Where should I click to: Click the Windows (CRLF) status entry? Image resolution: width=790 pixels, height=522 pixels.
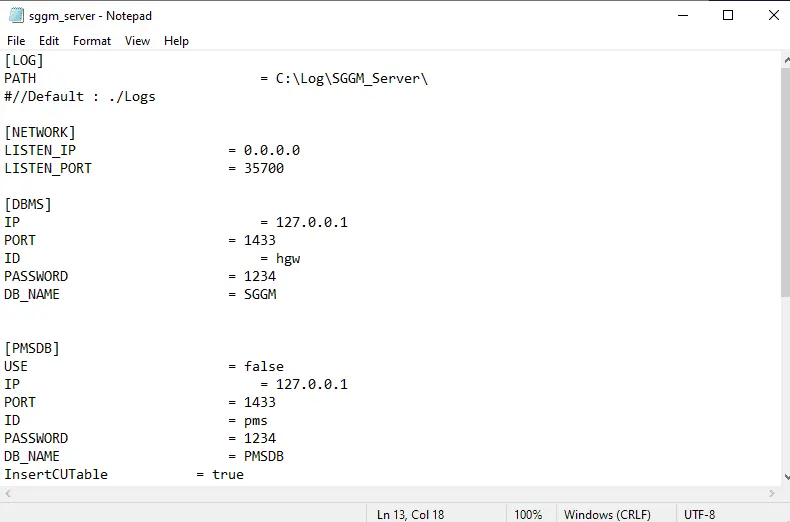click(607, 514)
